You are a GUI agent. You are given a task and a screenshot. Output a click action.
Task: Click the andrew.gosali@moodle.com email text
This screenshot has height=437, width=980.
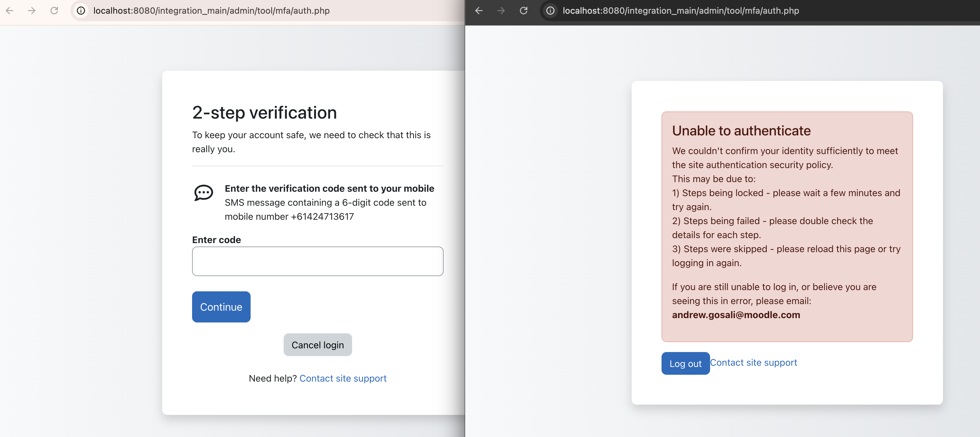click(736, 315)
